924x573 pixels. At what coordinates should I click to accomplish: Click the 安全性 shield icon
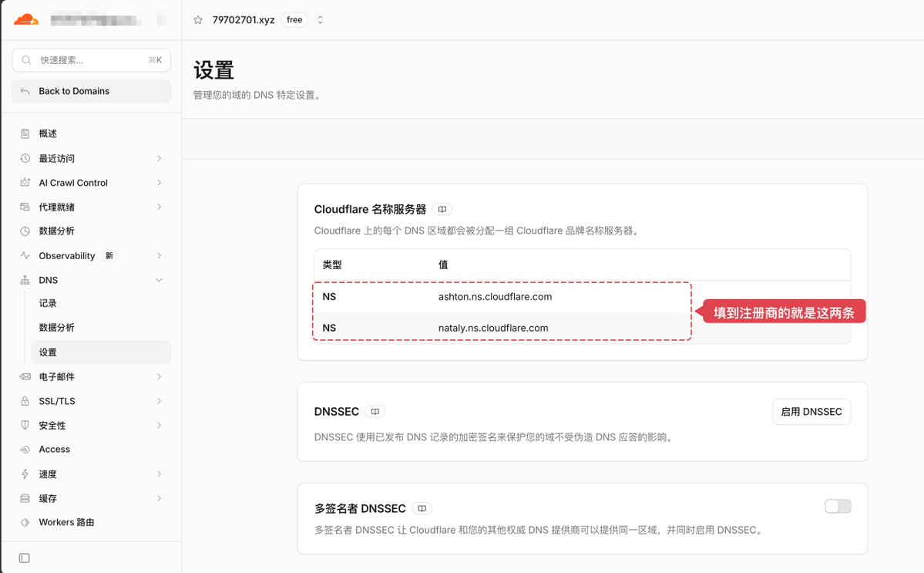click(x=25, y=425)
